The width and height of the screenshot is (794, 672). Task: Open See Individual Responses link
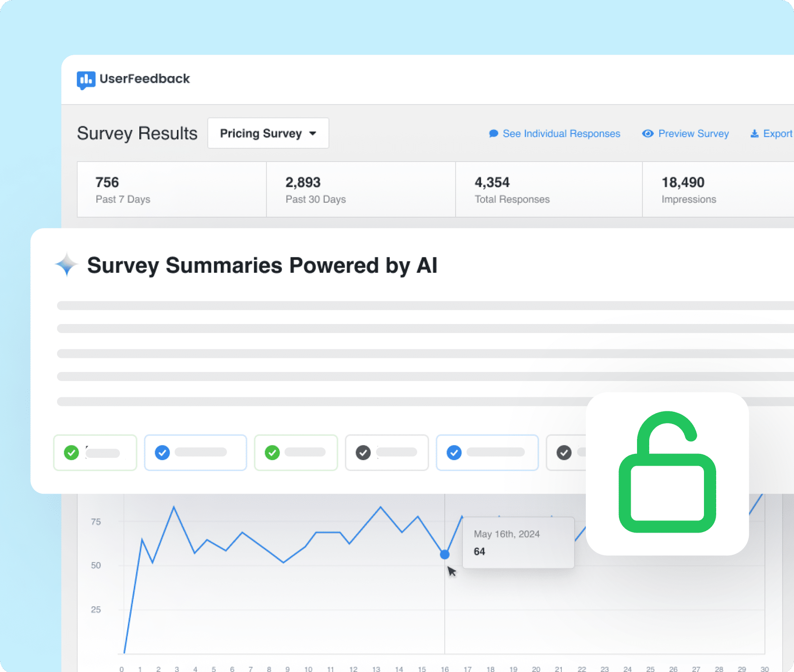555,133
